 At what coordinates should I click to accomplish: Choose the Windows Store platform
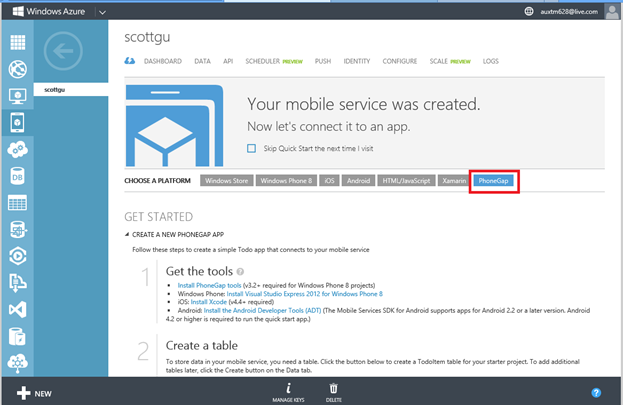tap(225, 181)
